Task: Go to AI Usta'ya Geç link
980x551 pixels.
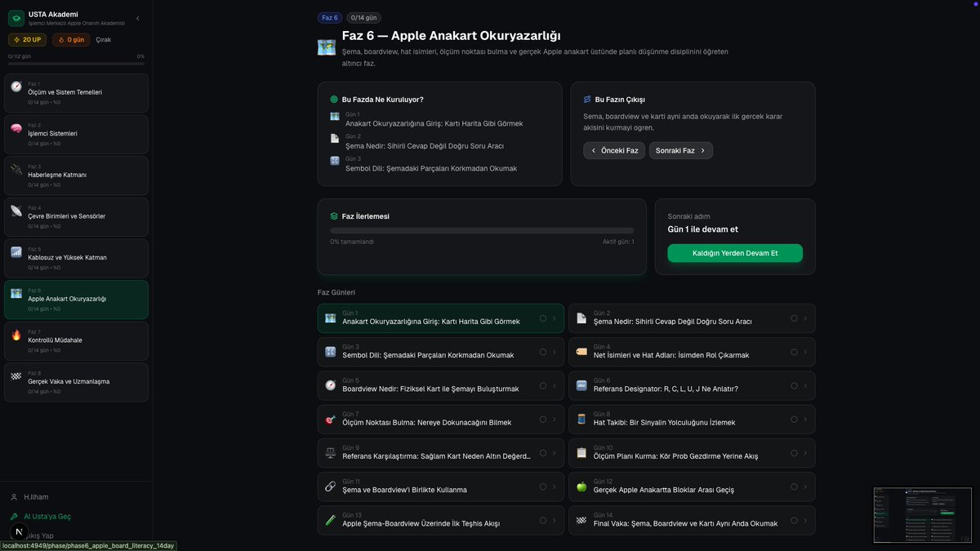Action: (x=40, y=517)
